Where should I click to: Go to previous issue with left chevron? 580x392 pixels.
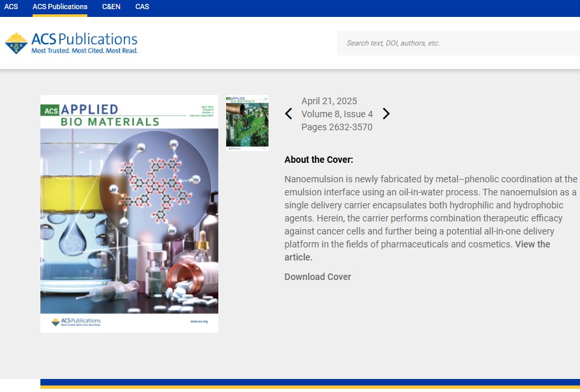pos(289,114)
